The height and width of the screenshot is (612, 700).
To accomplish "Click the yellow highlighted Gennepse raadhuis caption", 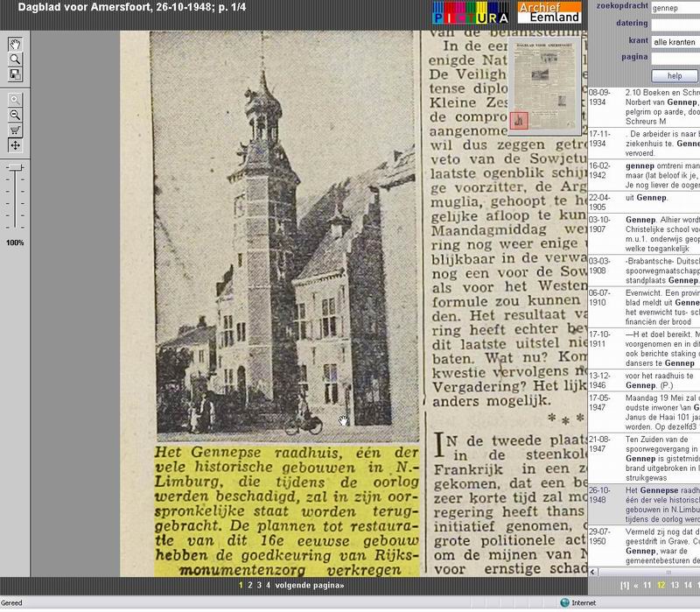I will (287, 511).
